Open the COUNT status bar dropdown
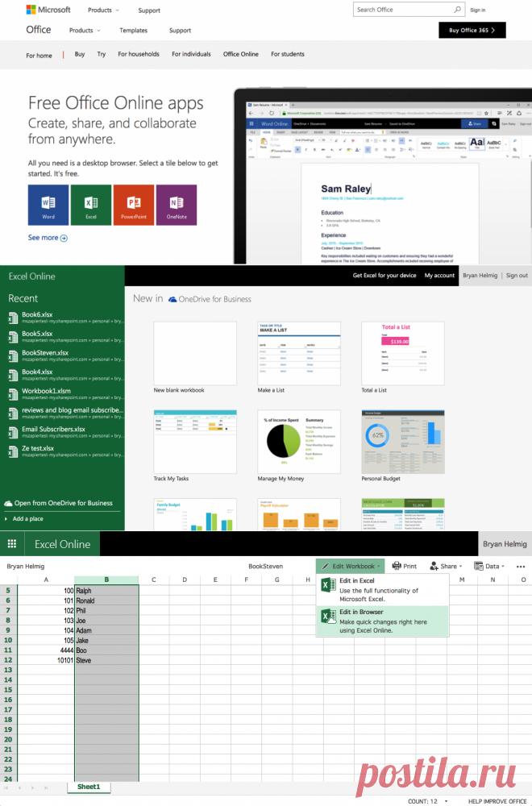 pos(446,801)
